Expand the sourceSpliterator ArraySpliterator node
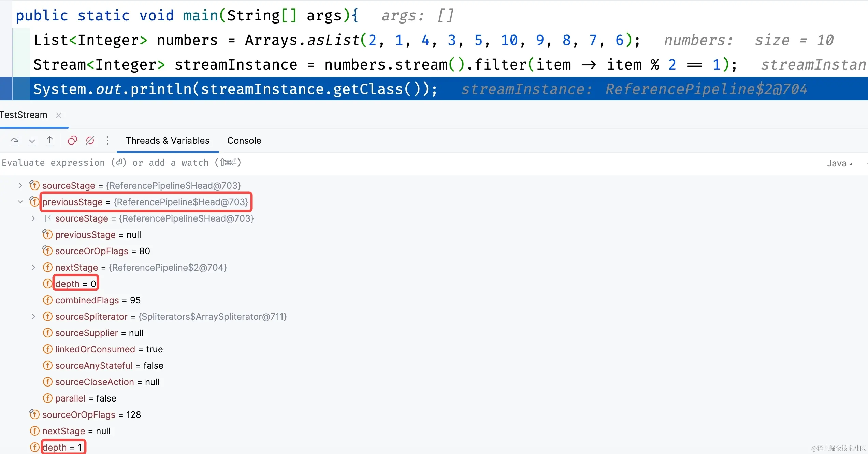868x454 pixels. [33, 316]
